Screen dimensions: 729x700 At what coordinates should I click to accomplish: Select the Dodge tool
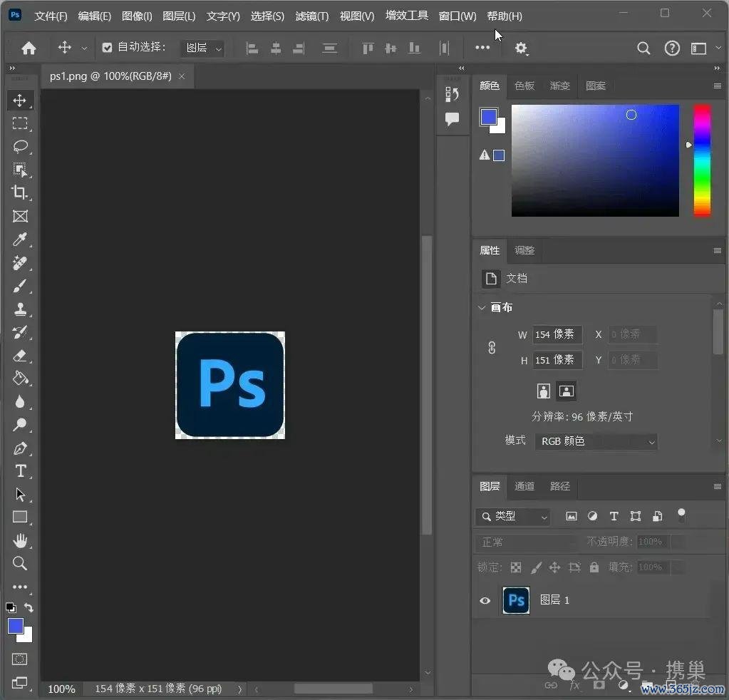coord(20,425)
